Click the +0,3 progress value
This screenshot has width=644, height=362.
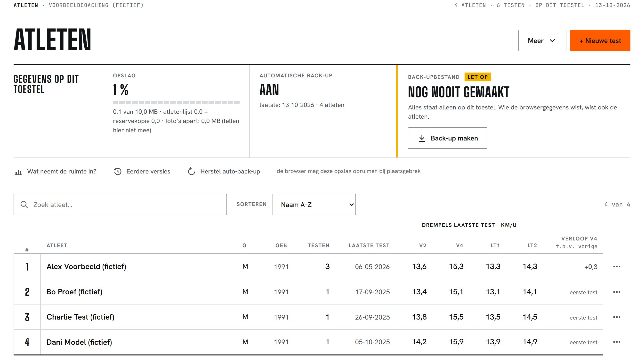pos(591,267)
